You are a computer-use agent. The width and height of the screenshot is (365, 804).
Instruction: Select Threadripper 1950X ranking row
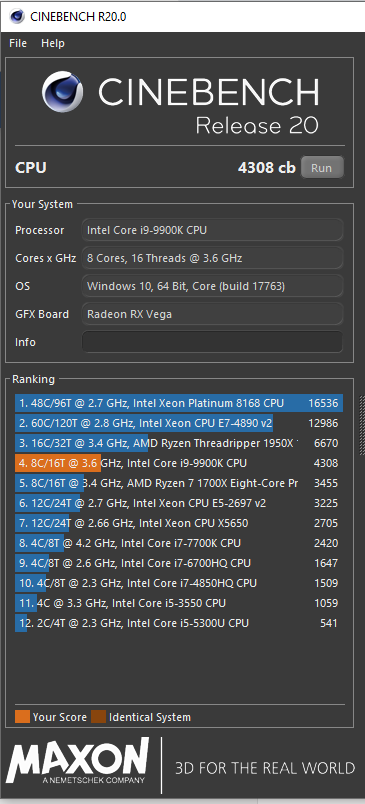tap(179, 443)
